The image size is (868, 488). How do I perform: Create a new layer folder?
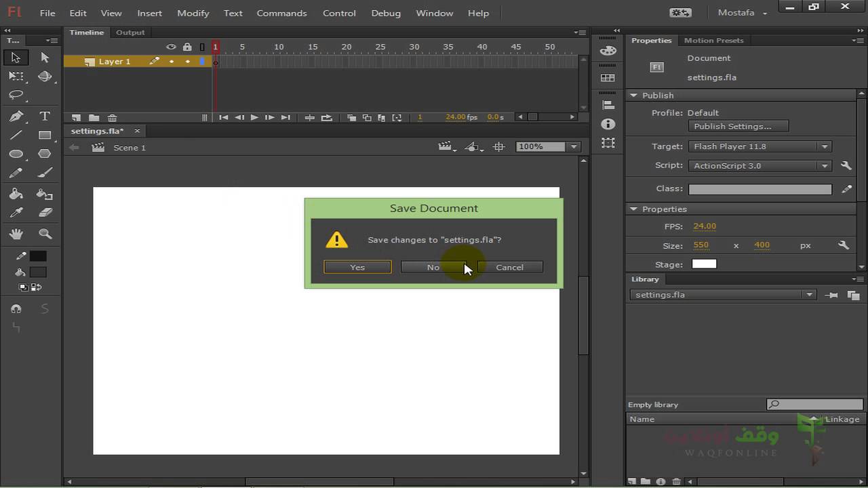pos(94,118)
